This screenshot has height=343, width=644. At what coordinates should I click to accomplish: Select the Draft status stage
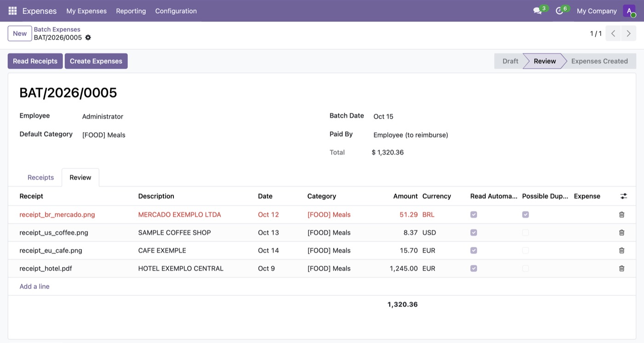click(510, 61)
